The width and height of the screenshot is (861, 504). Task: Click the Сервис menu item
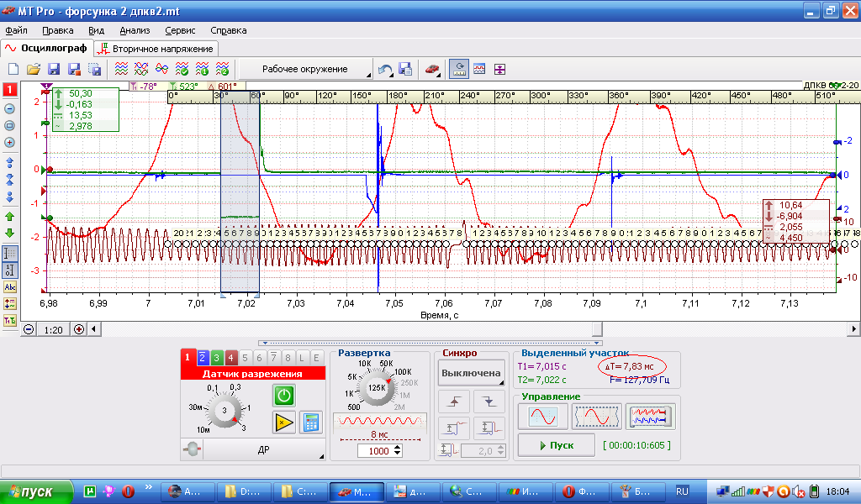click(x=180, y=31)
